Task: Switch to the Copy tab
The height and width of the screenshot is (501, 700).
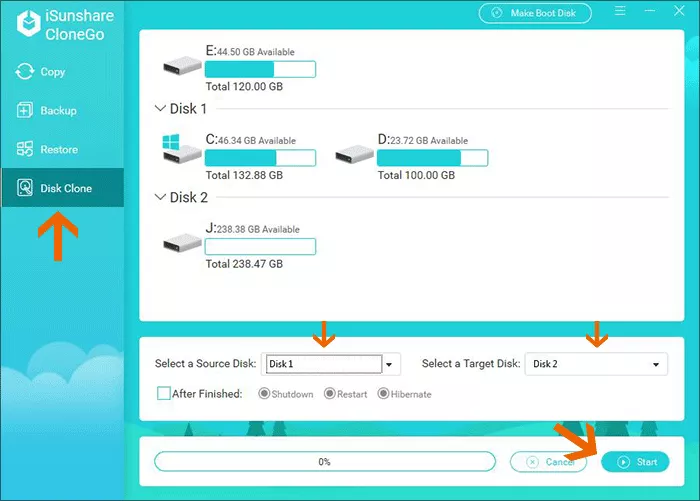Action: pyautogui.click(x=62, y=71)
